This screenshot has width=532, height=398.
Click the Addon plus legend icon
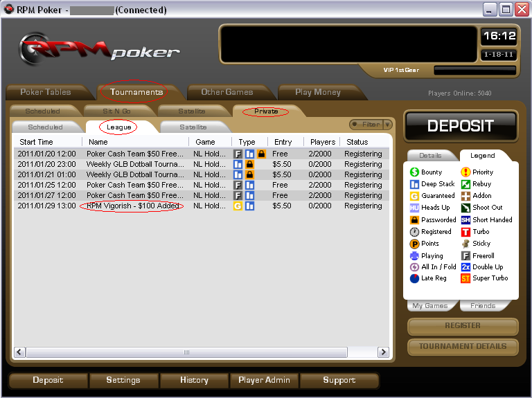[x=465, y=196]
